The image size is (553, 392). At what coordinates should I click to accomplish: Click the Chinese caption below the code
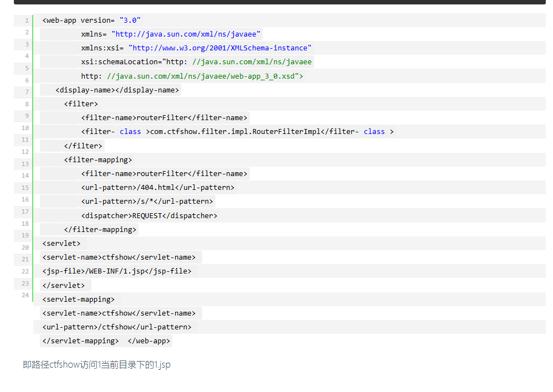(x=96, y=365)
